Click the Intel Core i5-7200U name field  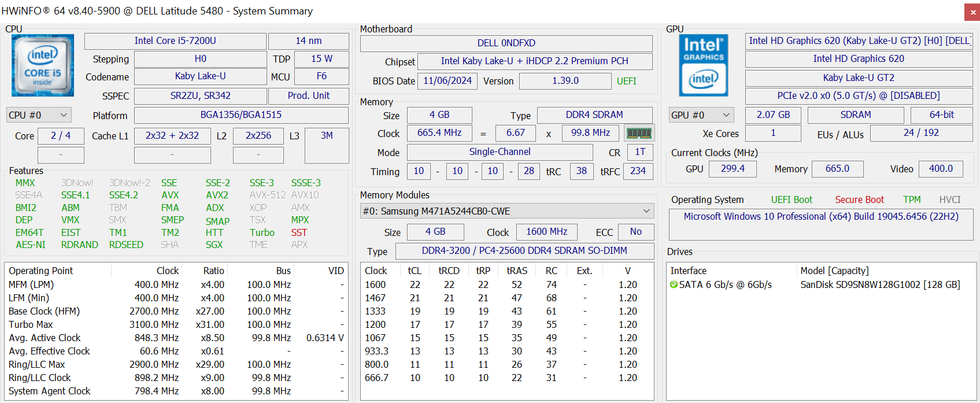point(175,41)
